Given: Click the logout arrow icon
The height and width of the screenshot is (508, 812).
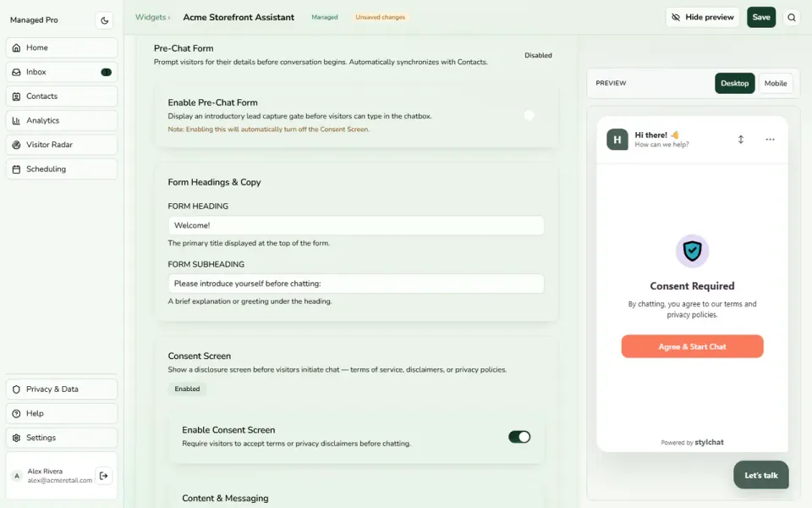Looking at the screenshot, I should coord(103,476).
